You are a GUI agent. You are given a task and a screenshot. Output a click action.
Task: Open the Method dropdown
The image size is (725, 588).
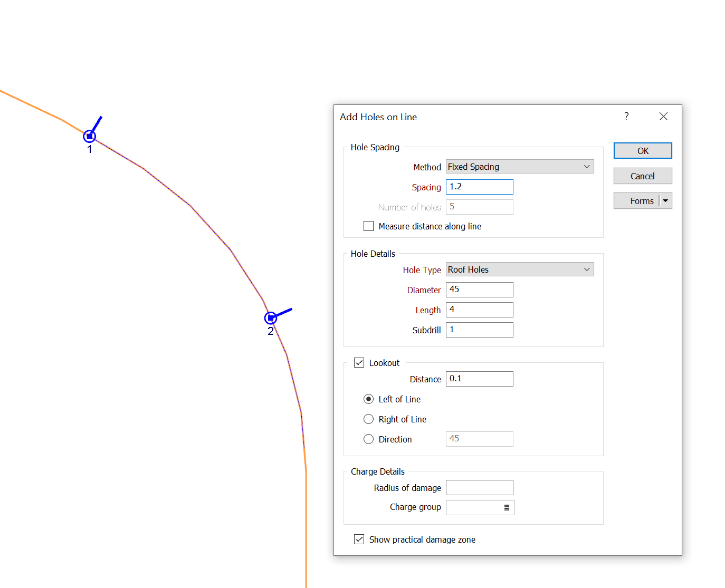(x=586, y=166)
